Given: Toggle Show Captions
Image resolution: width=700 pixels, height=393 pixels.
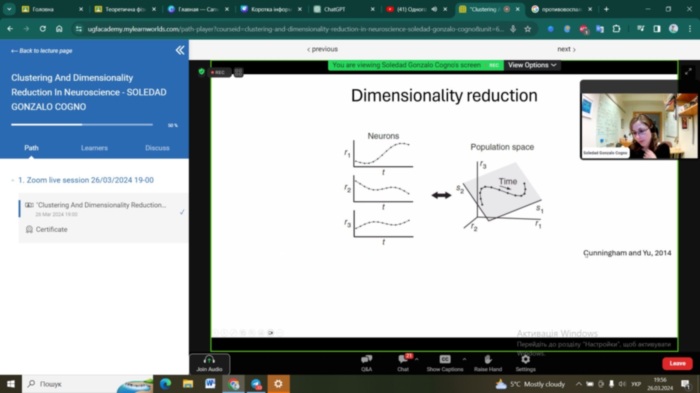Looking at the screenshot, I should pyautogui.click(x=445, y=363).
